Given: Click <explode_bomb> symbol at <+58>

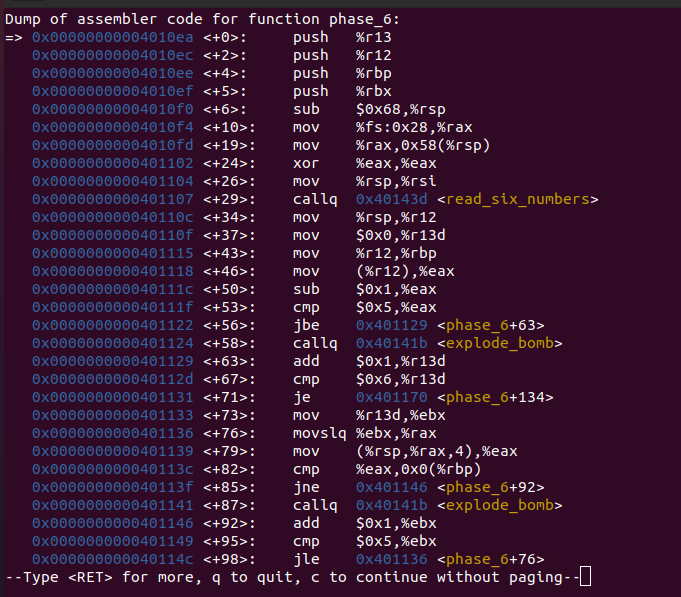Looking at the screenshot, I should tap(500, 343).
